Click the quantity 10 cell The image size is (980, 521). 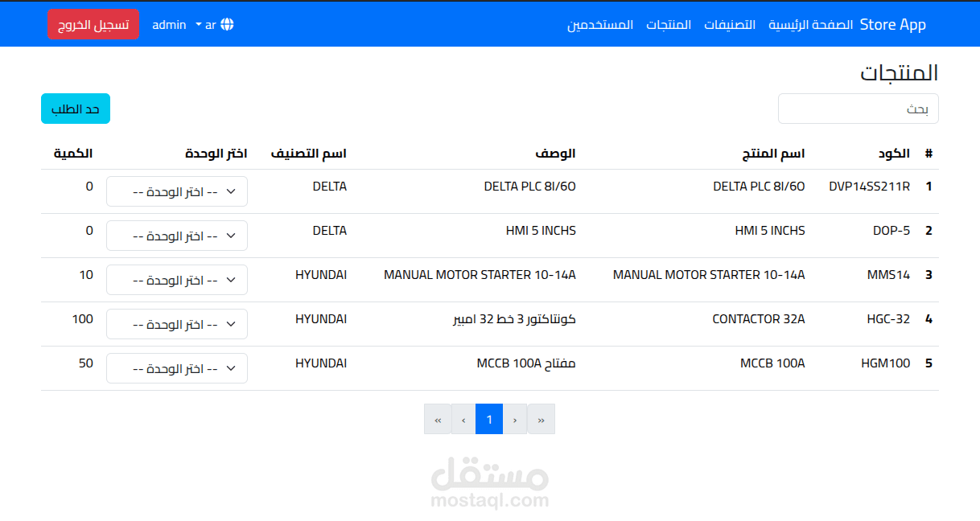86,275
